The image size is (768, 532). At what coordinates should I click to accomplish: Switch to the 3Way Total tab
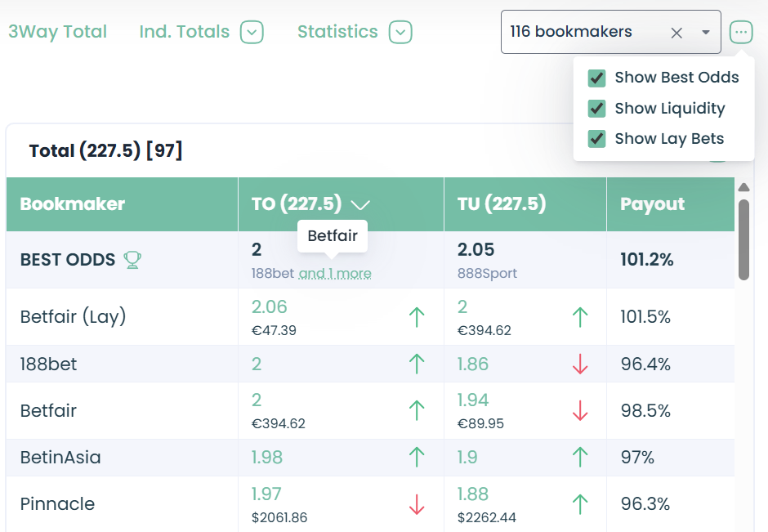(x=58, y=32)
